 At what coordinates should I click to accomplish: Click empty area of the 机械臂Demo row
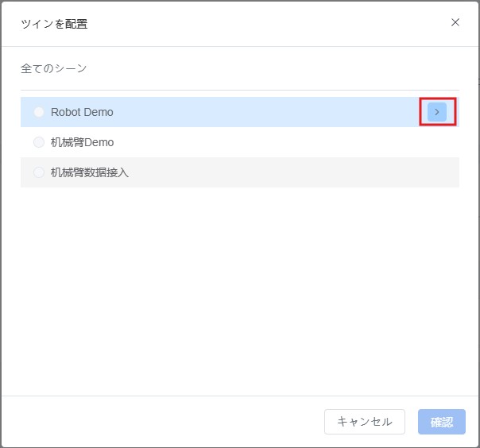[x=278, y=142]
